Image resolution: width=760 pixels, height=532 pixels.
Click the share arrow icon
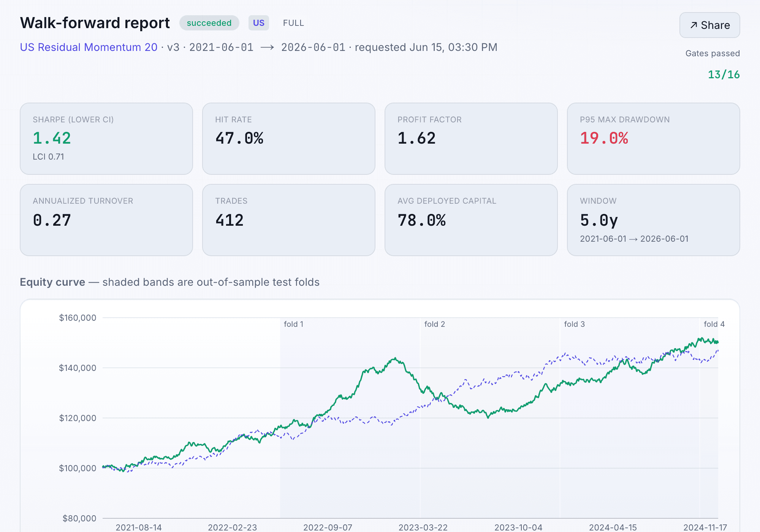[x=694, y=25]
